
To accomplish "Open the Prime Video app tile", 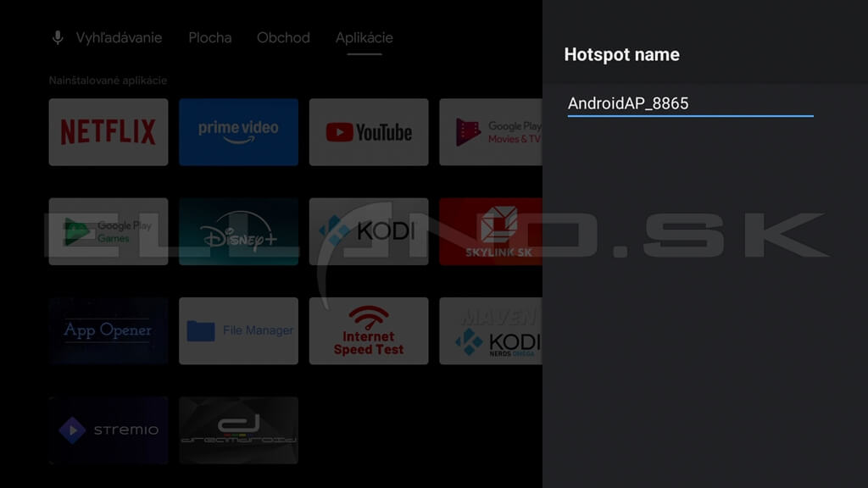I will click(x=238, y=132).
